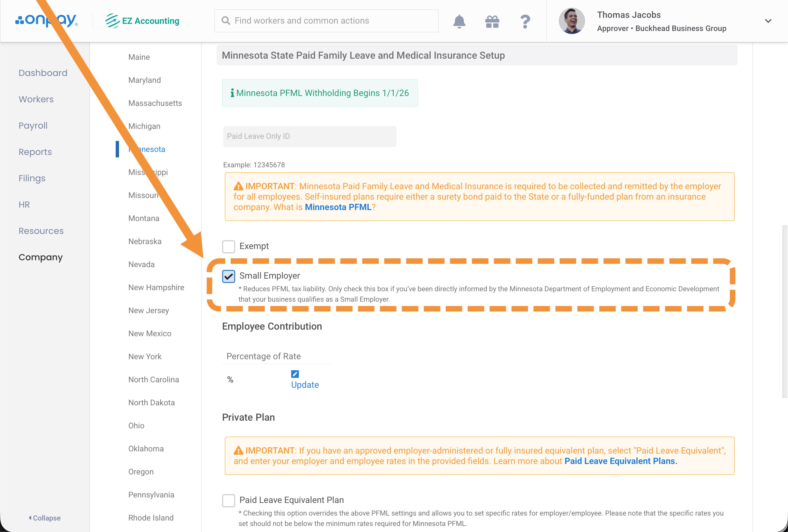Click the OnPay logo
This screenshot has height=532, width=788.
tap(46, 21)
